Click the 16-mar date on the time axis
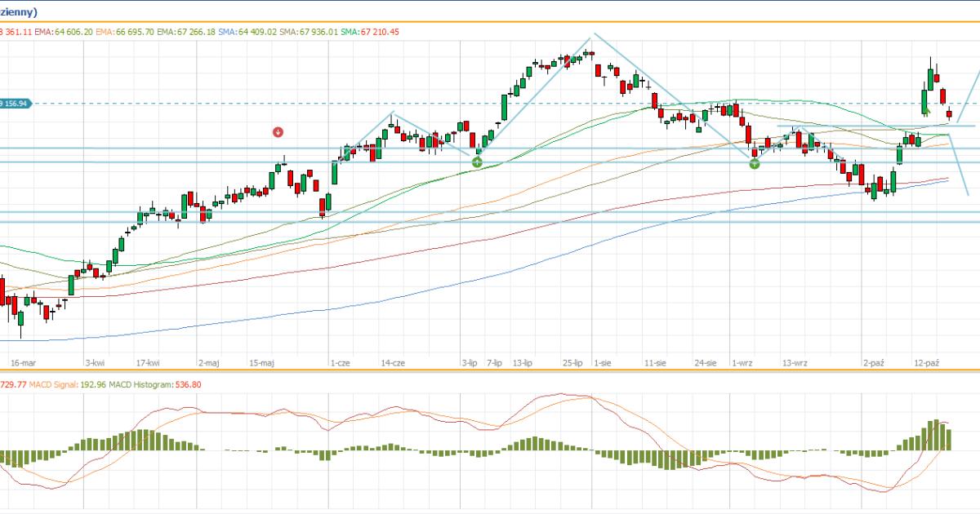Viewport: 980px width, 514px height. (x=23, y=362)
